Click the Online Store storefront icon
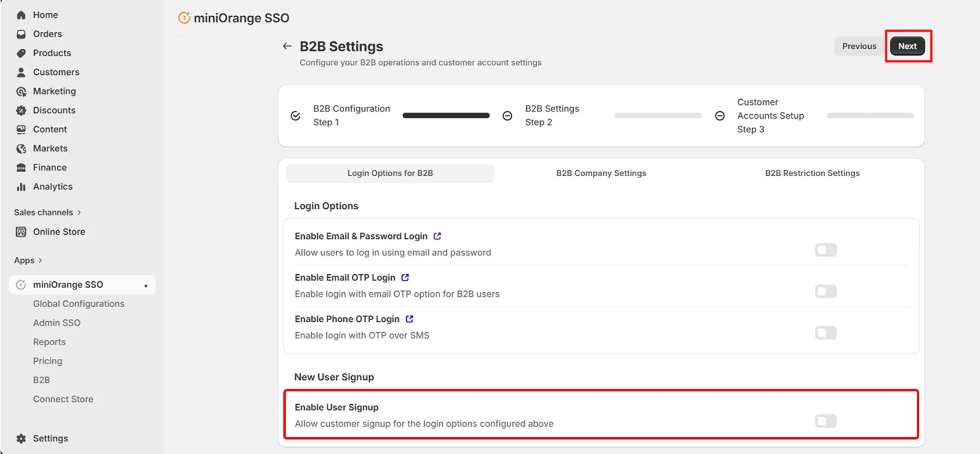The height and width of the screenshot is (454, 980). coord(21,232)
